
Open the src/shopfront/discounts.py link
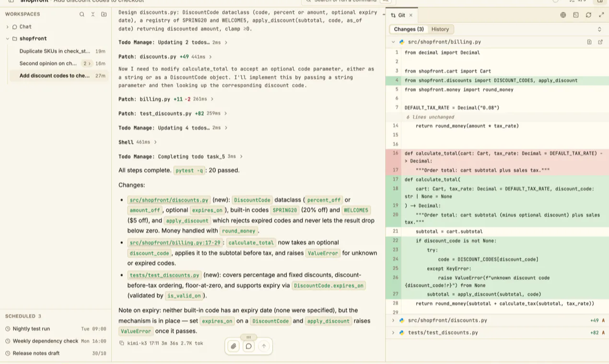pos(169,200)
